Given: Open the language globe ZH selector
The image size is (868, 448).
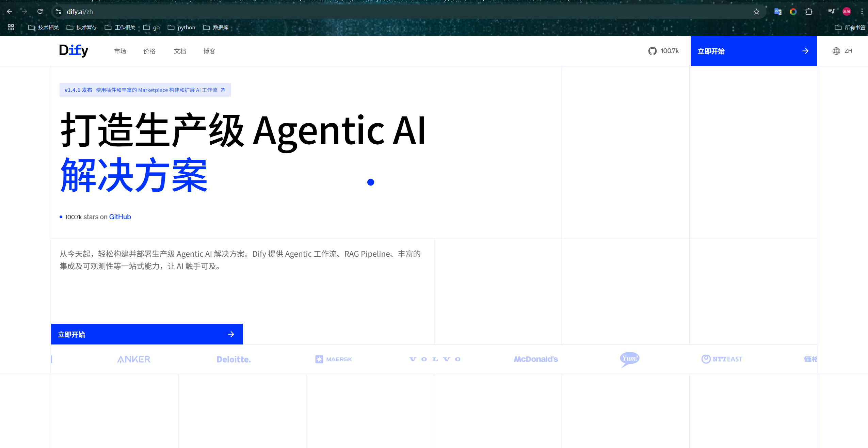Looking at the screenshot, I should tap(842, 51).
